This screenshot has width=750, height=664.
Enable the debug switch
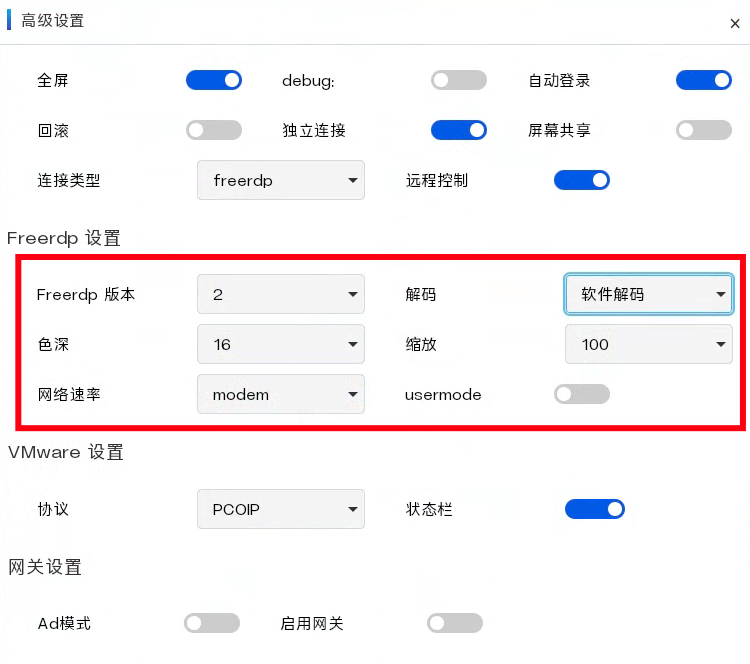coord(459,80)
